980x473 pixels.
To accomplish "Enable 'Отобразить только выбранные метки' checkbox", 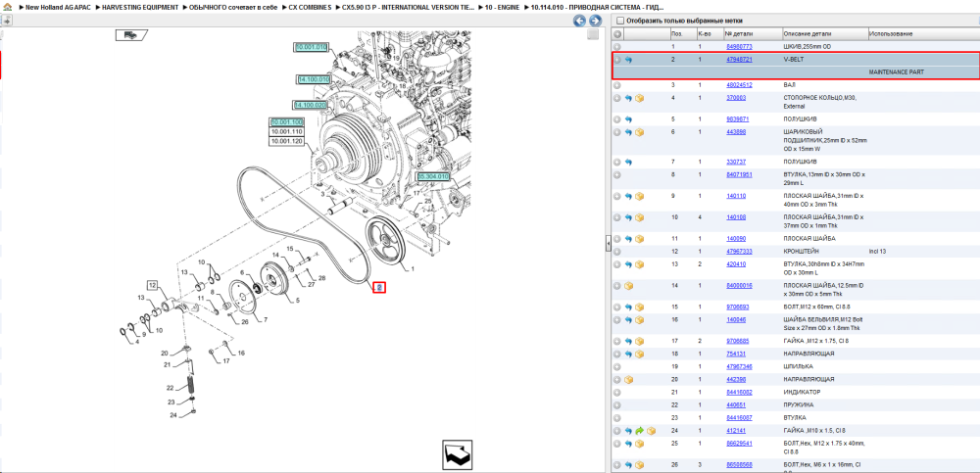I will click(620, 21).
